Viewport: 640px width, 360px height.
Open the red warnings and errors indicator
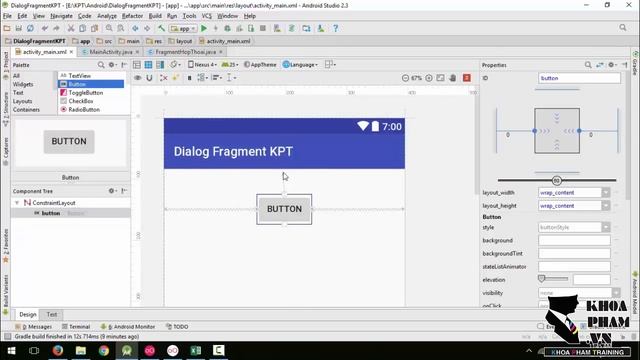tap(467, 78)
